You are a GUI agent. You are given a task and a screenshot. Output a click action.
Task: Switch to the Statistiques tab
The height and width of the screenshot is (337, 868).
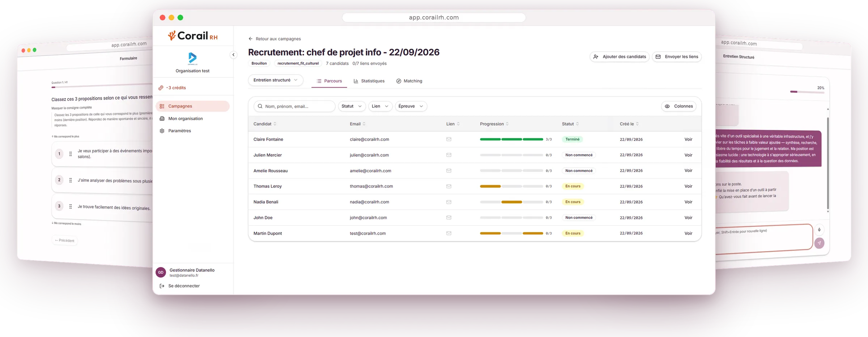click(369, 81)
